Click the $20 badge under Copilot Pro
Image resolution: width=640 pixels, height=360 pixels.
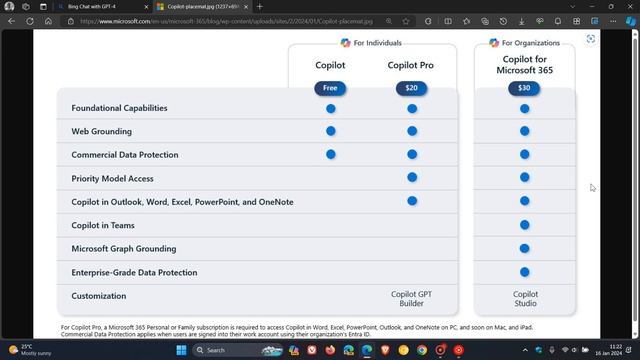tap(411, 88)
